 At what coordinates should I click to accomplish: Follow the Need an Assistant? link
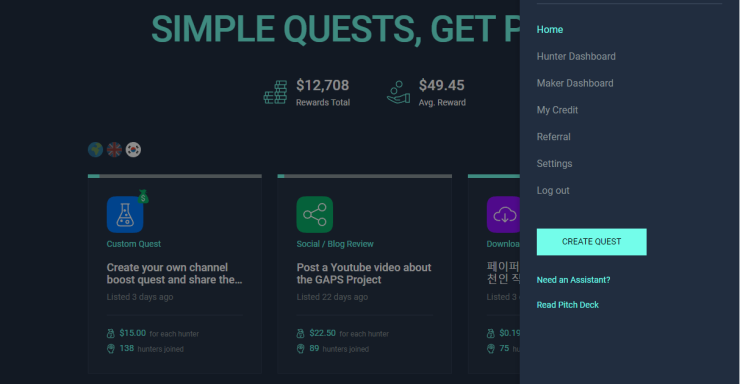(x=573, y=280)
